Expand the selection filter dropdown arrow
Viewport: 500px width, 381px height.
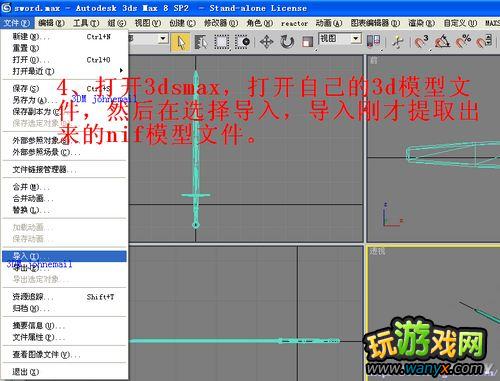pyautogui.click(x=163, y=39)
